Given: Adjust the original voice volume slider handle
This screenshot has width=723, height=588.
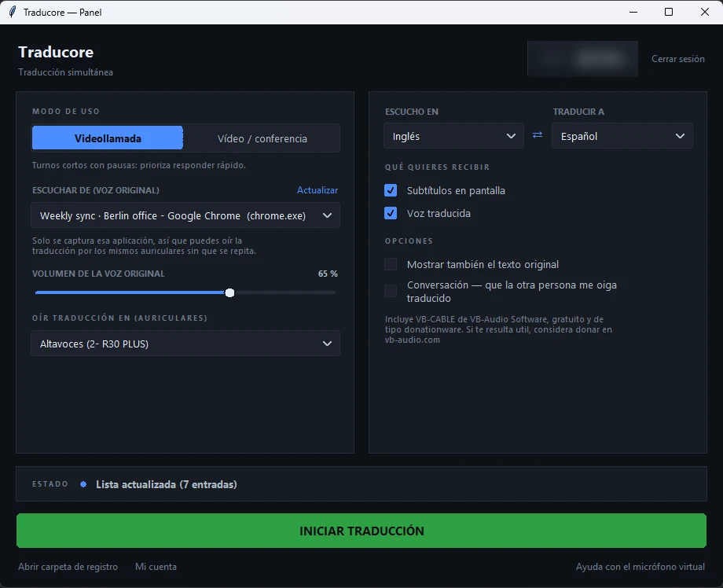Looking at the screenshot, I should (229, 292).
